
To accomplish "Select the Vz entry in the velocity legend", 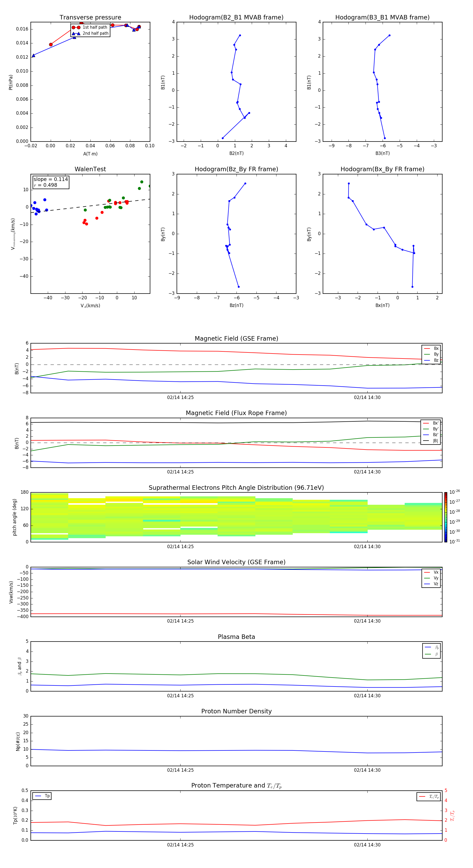I will click(x=431, y=584).
